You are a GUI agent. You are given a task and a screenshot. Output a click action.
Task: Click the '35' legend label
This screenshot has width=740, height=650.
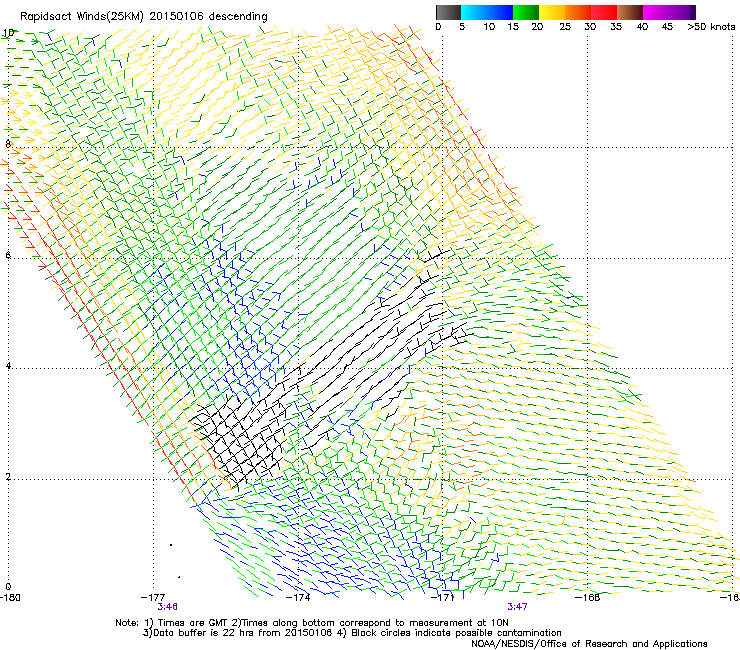616,27
